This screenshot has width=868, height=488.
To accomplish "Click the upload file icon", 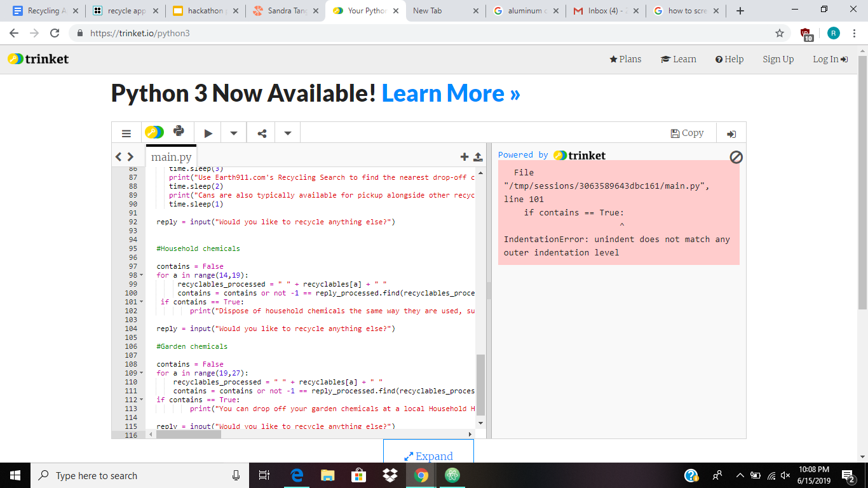I will click(x=478, y=157).
